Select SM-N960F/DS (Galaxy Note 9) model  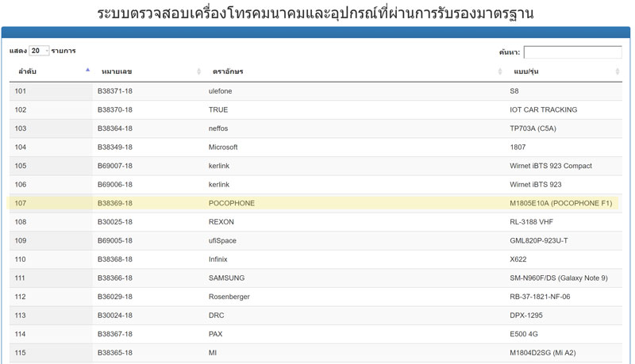coord(559,278)
